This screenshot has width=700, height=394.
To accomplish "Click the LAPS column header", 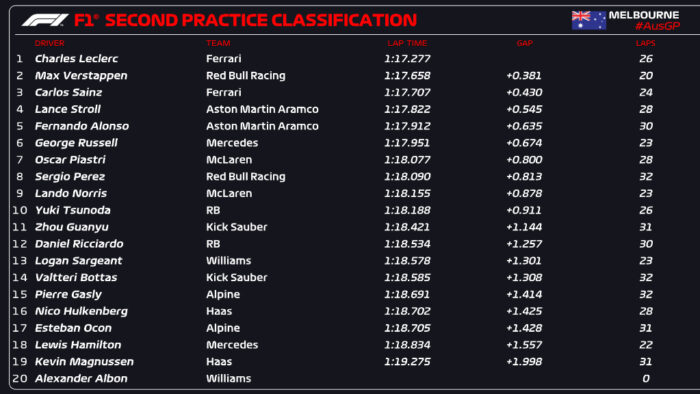I will click(646, 43).
